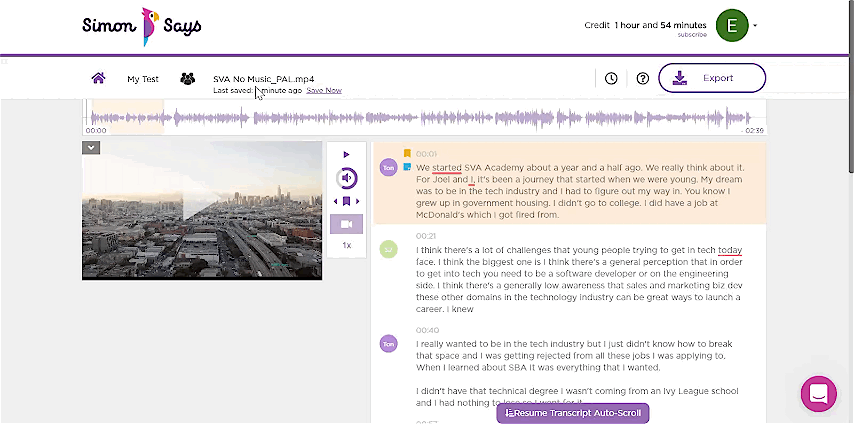Open version history clock icon
The image size is (854, 424).
tap(611, 78)
